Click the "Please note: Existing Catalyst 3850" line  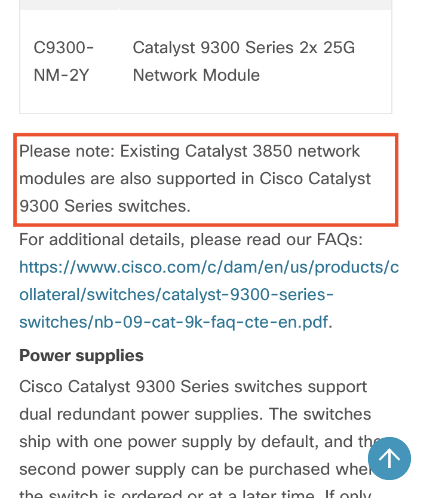pos(189,151)
